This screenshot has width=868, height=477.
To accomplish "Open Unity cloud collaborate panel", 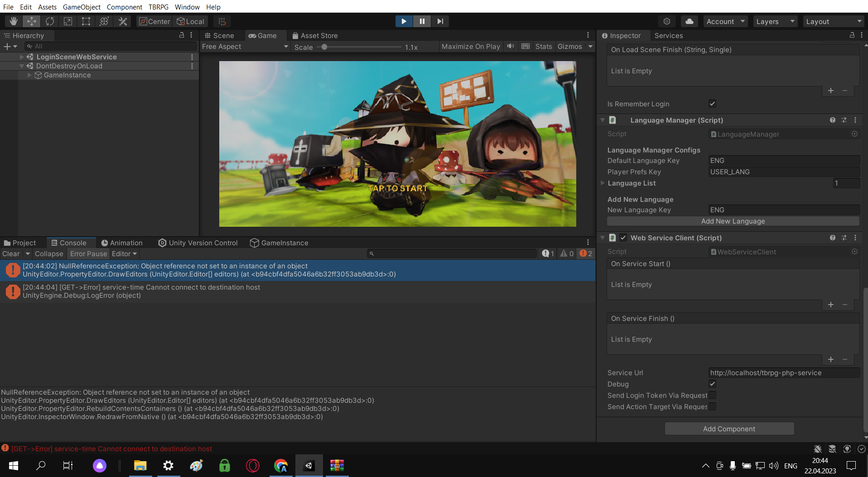I will [689, 21].
